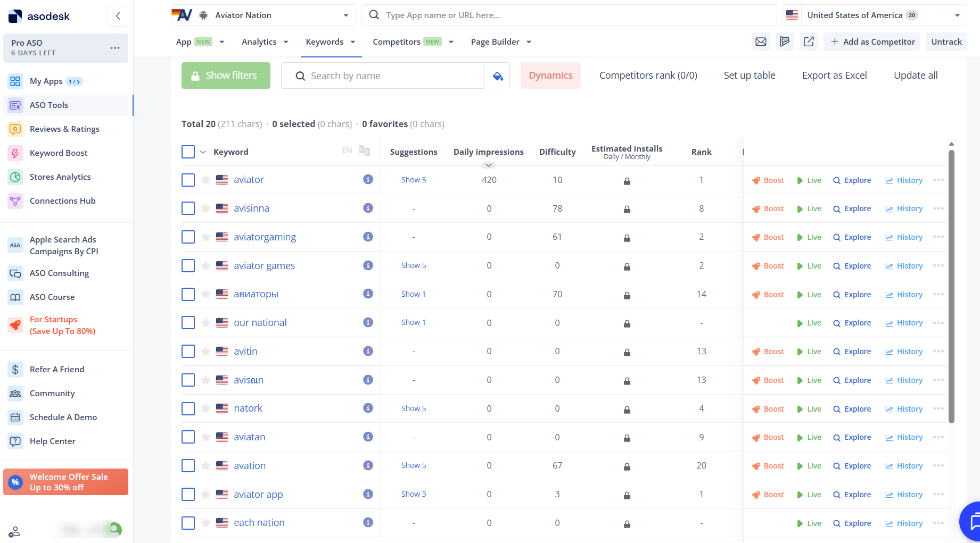The image size is (980, 543).
Task: Click the Show filters button
Action: tap(226, 76)
